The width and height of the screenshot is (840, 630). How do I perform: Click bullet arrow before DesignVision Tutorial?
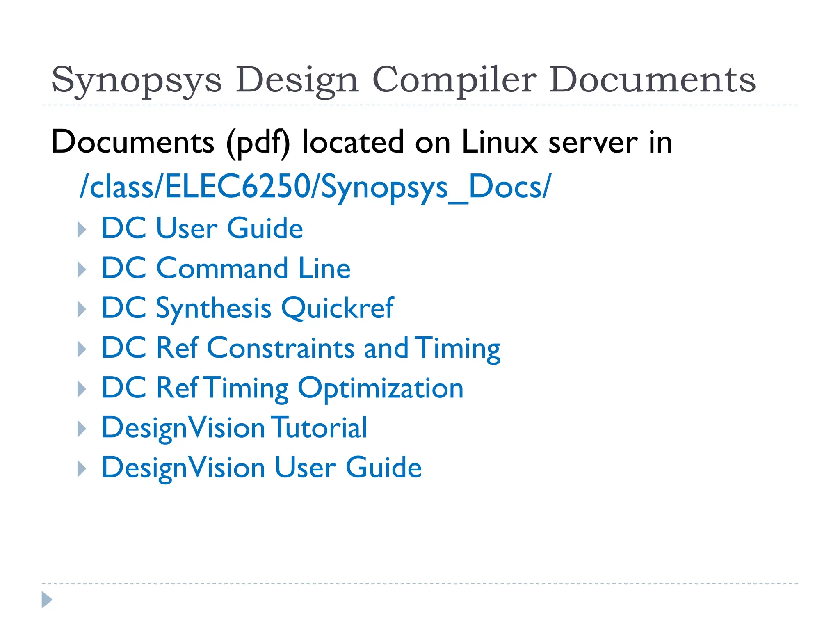pos(82,429)
